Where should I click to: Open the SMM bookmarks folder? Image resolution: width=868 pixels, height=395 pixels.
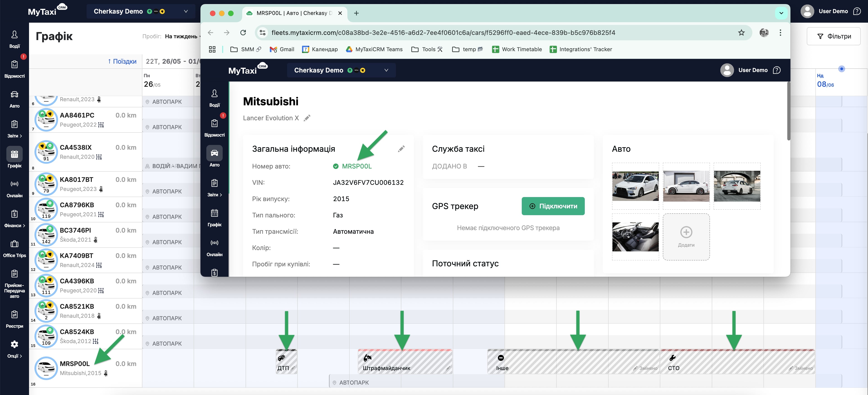point(246,49)
